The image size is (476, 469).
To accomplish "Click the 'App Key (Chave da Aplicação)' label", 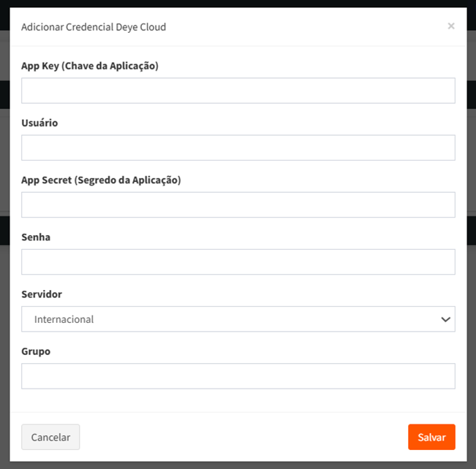I will point(90,66).
